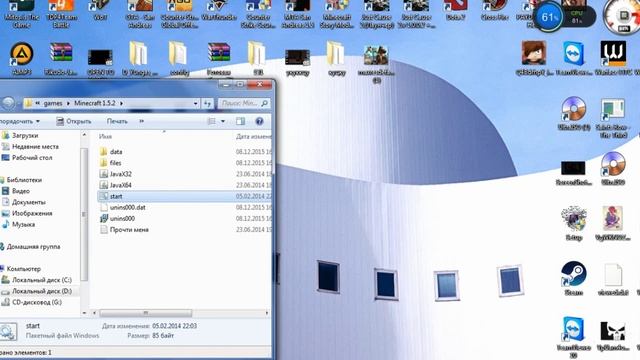Expand the arrow after 'Minecraft 1.5.2' breadcrumb
Image resolution: width=640 pixels, height=360 pixels.
coord(121,103)
